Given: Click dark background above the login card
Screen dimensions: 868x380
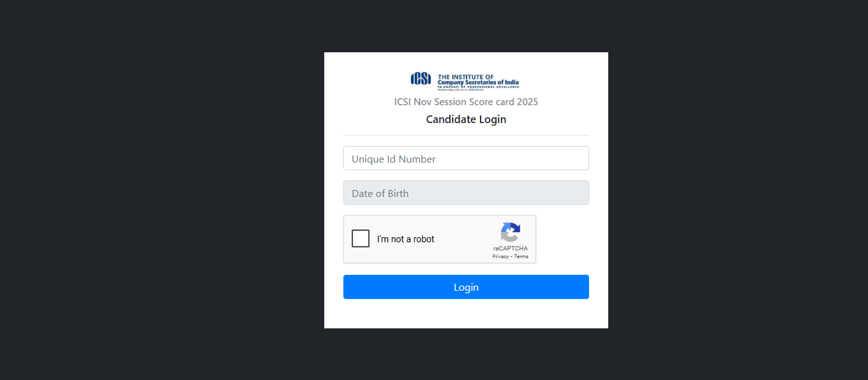Looking at the screenshot, I should pos(466,26).
